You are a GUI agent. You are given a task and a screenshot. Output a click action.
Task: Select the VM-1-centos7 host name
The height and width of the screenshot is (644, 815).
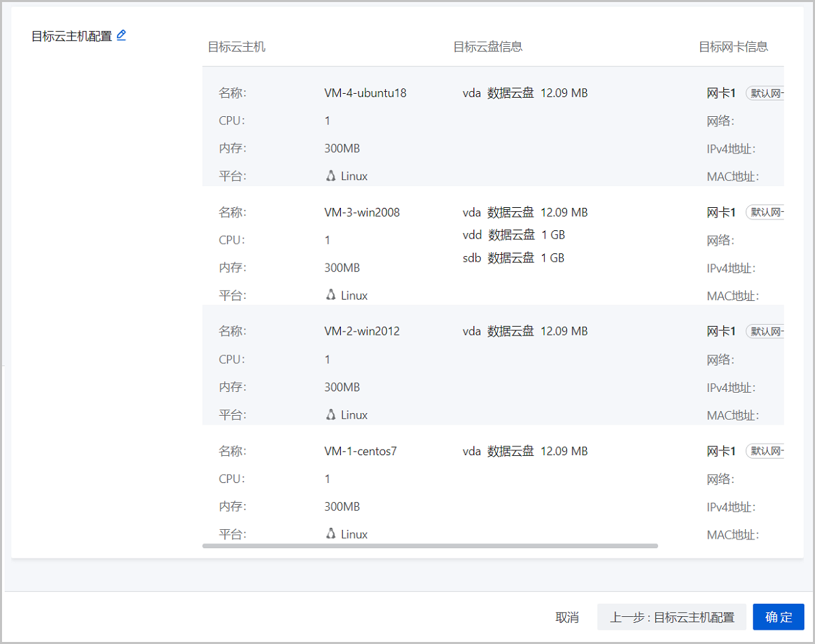click(361, 451)
